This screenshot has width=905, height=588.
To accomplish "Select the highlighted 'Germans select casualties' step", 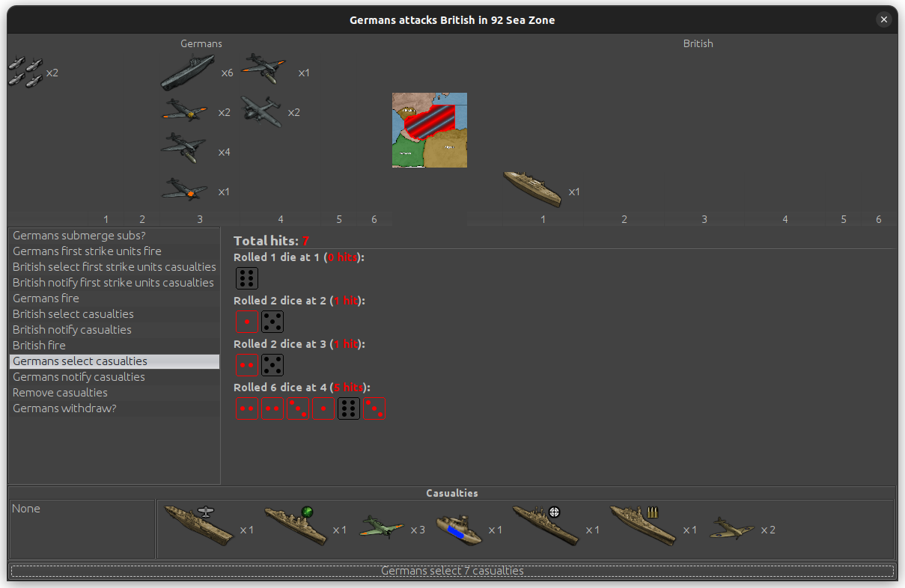I will tap(115, 361).
